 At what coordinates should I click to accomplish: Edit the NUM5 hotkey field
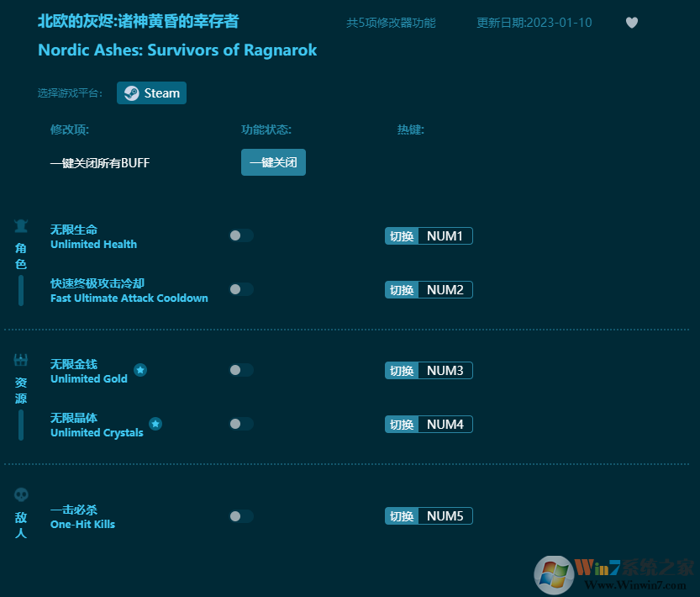click(x=445, y=516)
